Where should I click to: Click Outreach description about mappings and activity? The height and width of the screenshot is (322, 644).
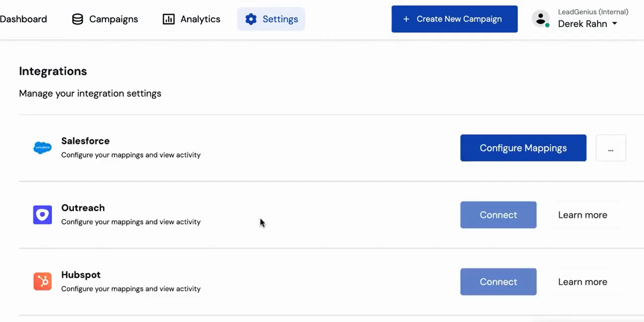pyautogui.click(x=131, y=222)
